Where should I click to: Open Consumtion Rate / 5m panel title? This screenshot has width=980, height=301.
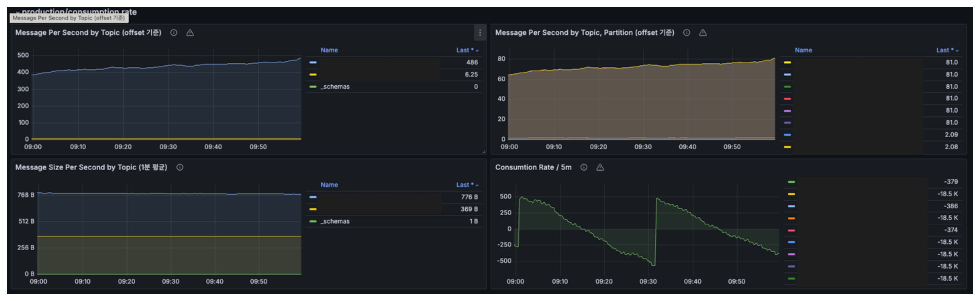point(533,167)
